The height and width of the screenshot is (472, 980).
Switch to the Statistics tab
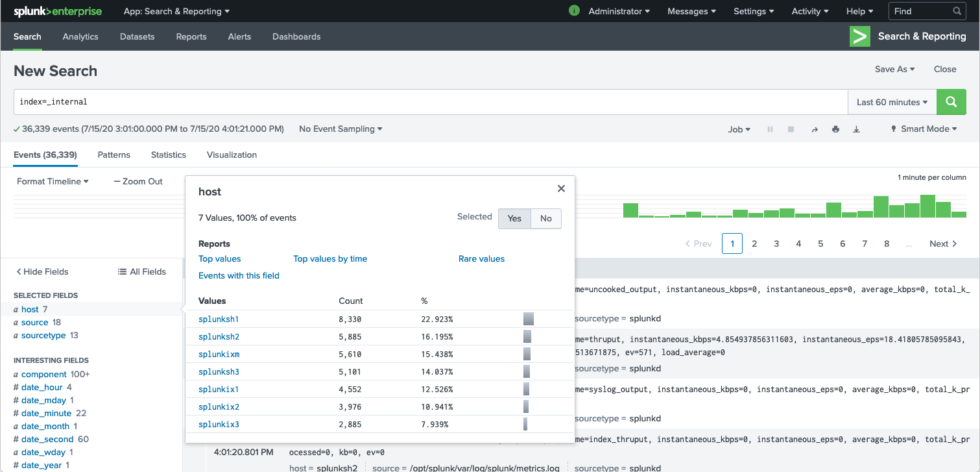tap(169, 155)
